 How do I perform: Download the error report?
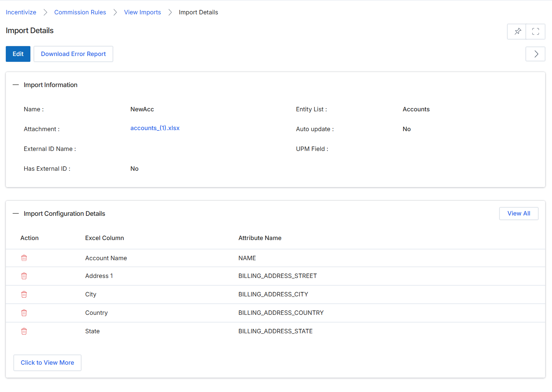click(73, 54)
